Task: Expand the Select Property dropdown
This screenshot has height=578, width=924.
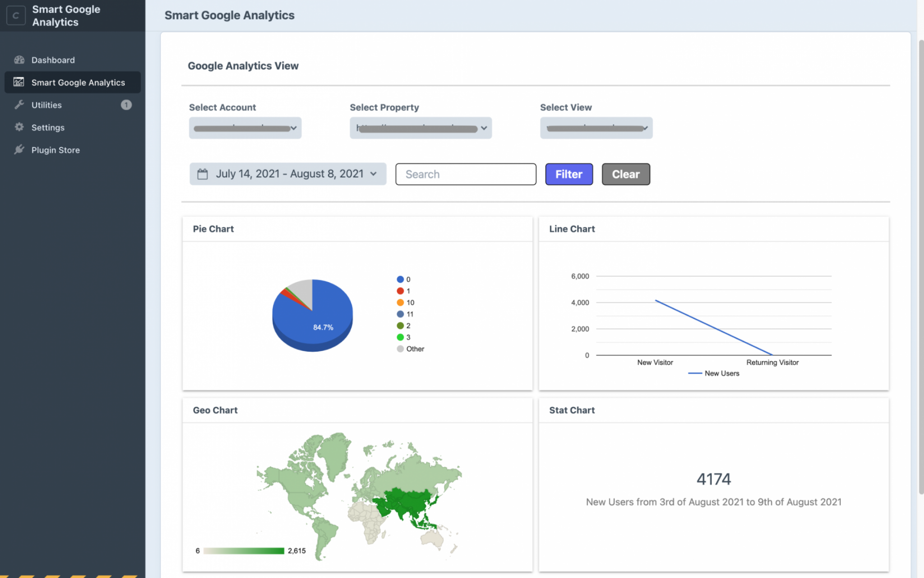Action: tap(420, 128)
